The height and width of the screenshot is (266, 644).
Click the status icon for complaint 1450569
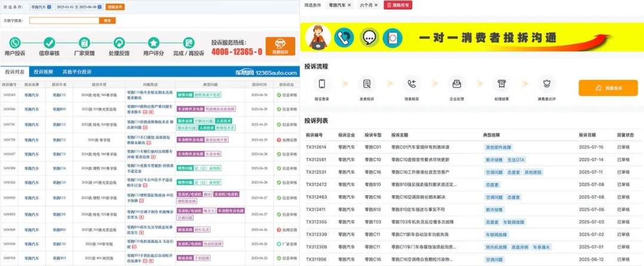click(x=279, y=230)
